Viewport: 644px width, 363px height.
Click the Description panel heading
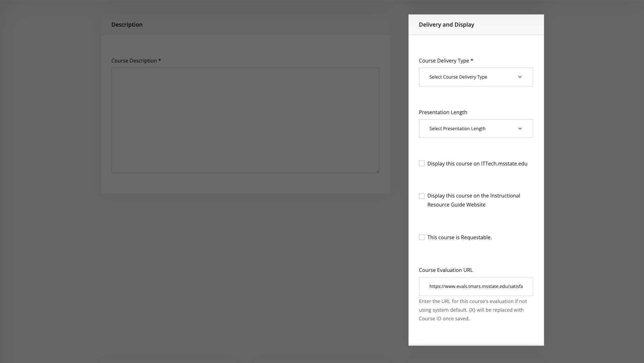127,25
